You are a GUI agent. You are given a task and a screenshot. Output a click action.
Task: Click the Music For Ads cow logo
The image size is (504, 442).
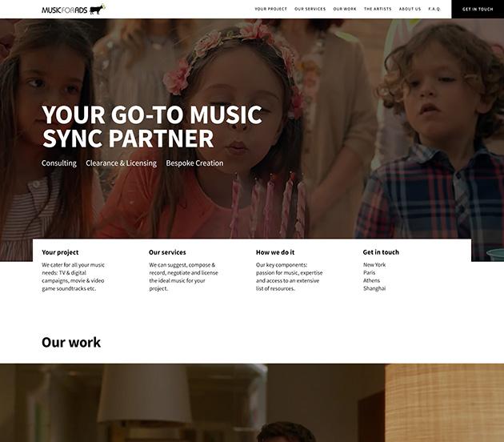point(74,10)
